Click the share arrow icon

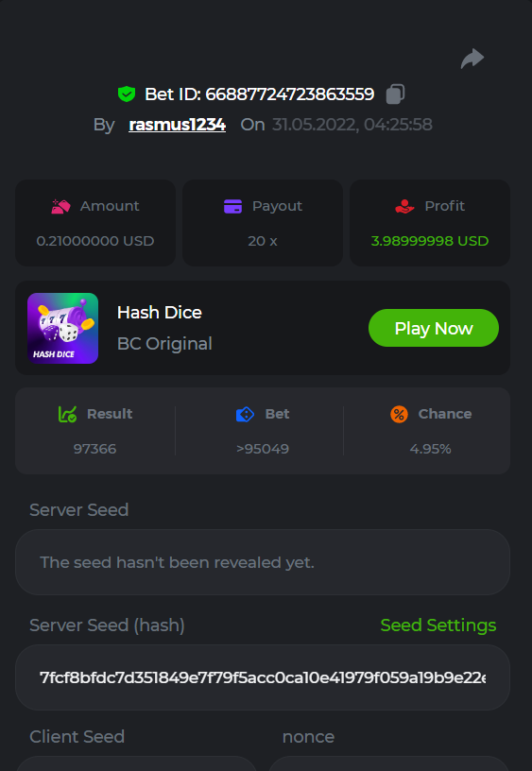coord(472,59)
